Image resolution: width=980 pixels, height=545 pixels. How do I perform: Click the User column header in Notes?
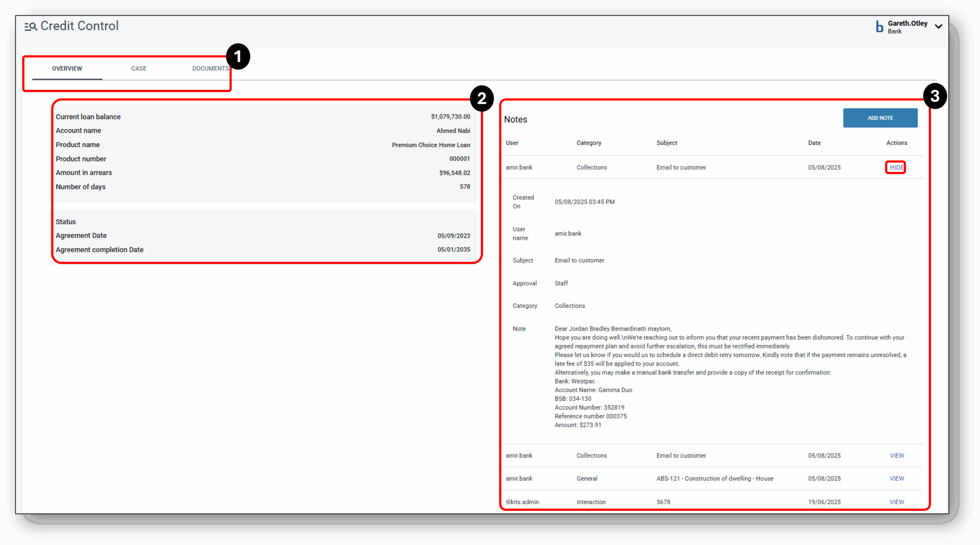512,143
